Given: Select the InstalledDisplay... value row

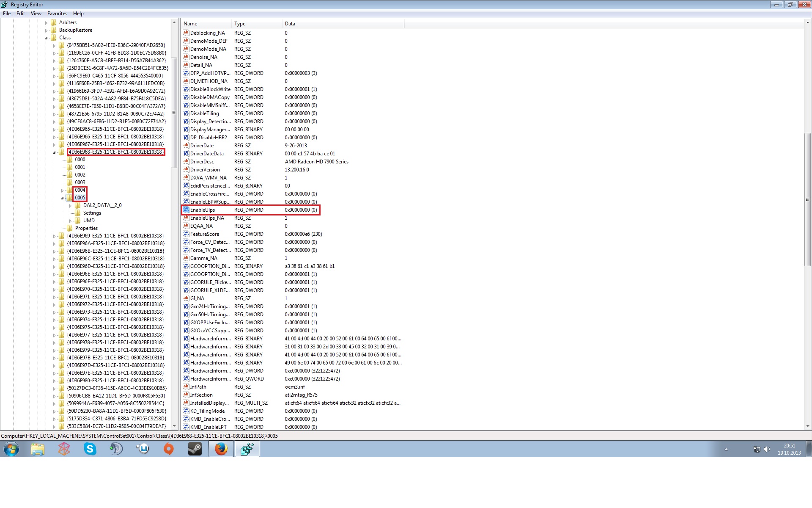Looking at the screenshot, I should (293, 403).
